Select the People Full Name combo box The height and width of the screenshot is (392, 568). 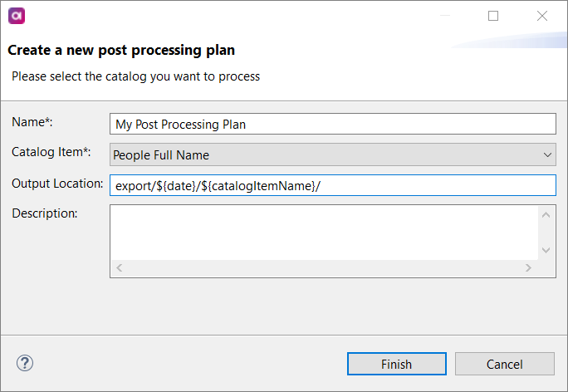pyautogui.click(x=324, y=154)
